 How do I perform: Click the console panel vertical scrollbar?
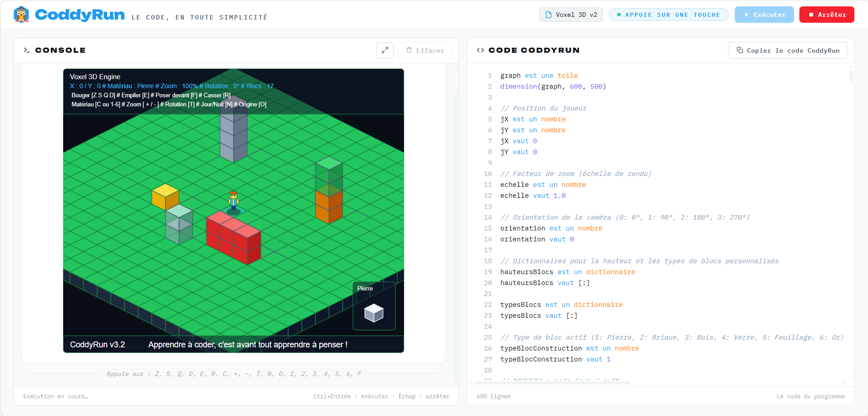tap(455, 236)
